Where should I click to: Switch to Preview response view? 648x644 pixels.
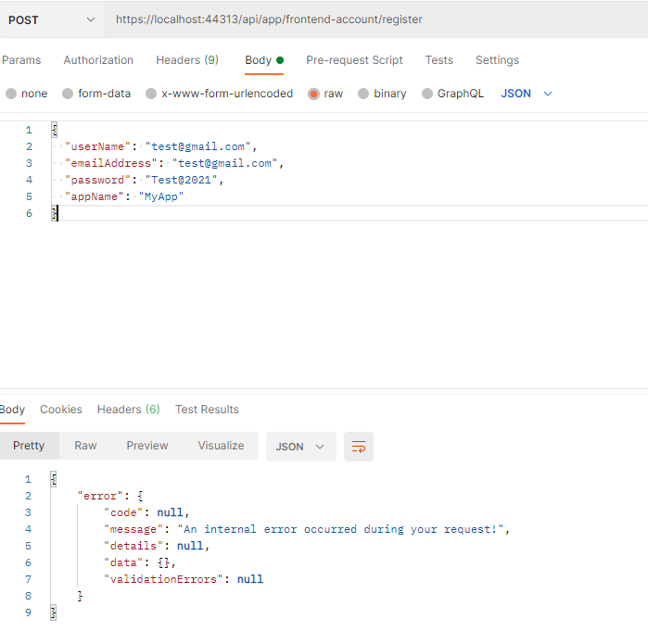(147, 446)
